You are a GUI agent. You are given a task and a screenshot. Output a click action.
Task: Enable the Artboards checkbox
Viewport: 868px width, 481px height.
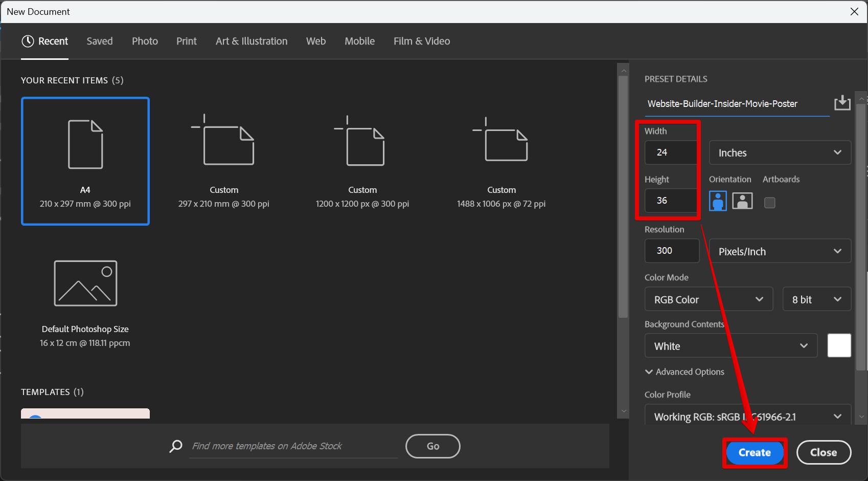tap(769, 203)
